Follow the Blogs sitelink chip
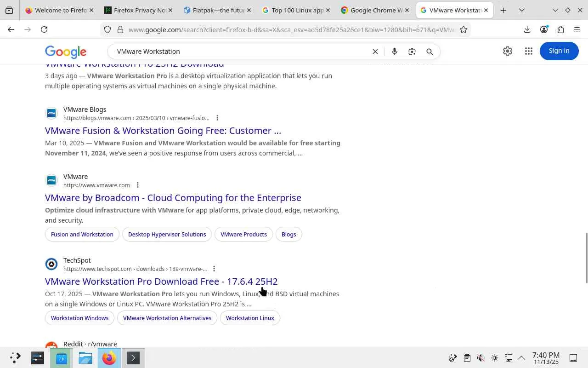The width and height of the screenshot is (588, 368). [288, 234]
